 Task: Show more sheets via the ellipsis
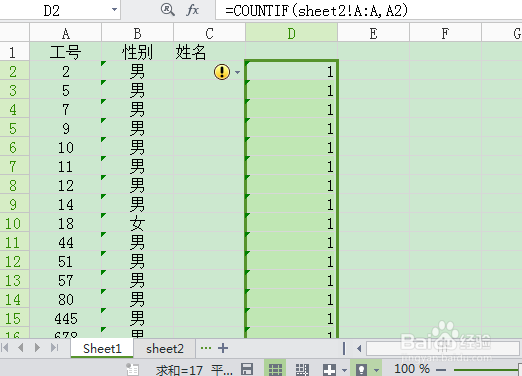[206, 348]
